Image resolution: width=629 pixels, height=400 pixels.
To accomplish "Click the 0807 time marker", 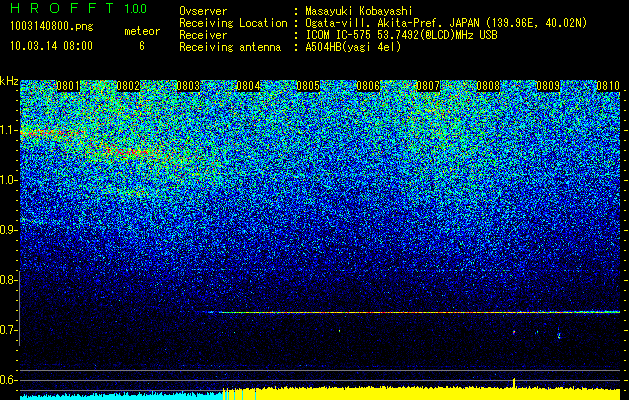I will point(428,86).
